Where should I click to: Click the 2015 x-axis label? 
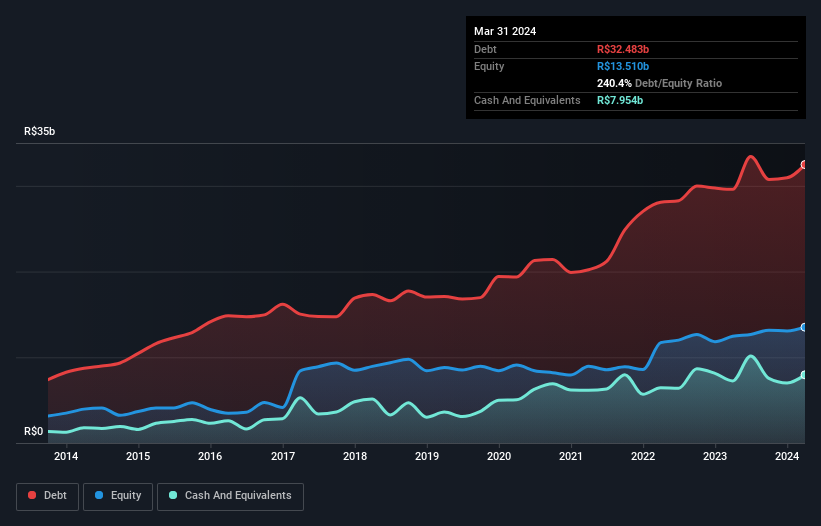pyautogui.click(x=138, y=456)
